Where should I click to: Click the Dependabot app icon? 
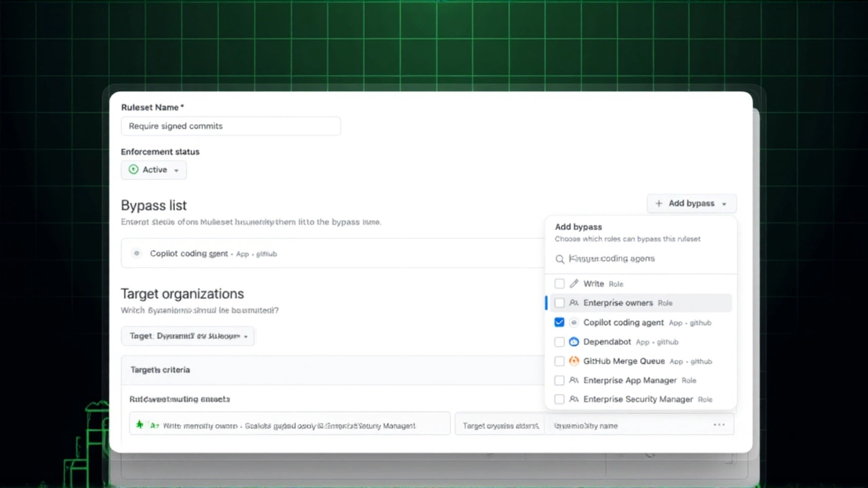pyautogui.click(x=574, y=342)
